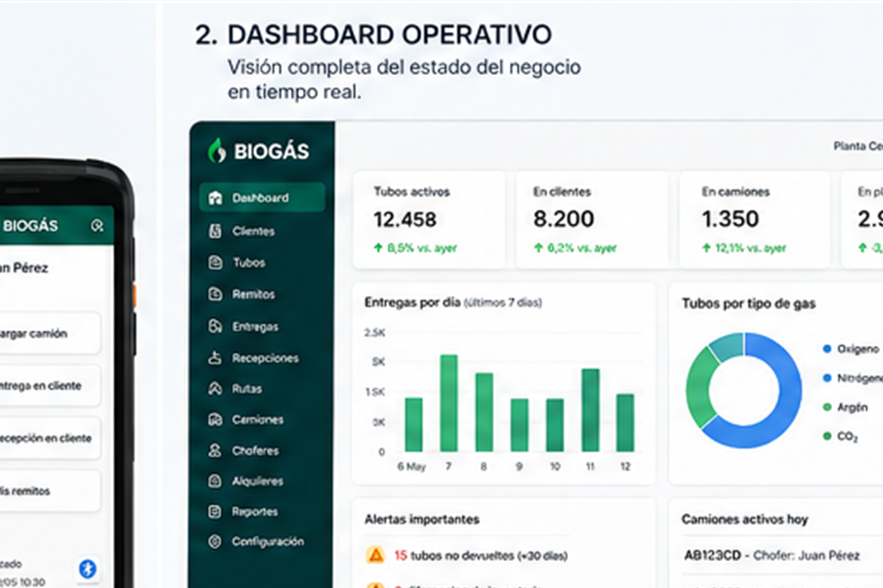
Task: Click the Reportes icon in sidebar
Action: click(215, 512)
